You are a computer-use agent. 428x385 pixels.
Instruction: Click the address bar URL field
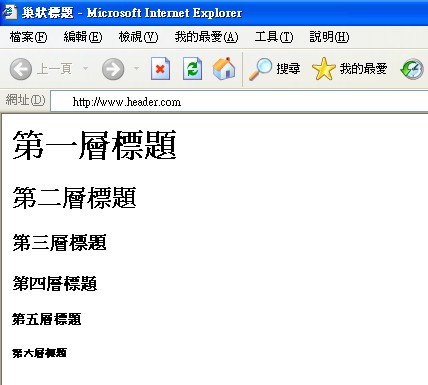(239, 101)
